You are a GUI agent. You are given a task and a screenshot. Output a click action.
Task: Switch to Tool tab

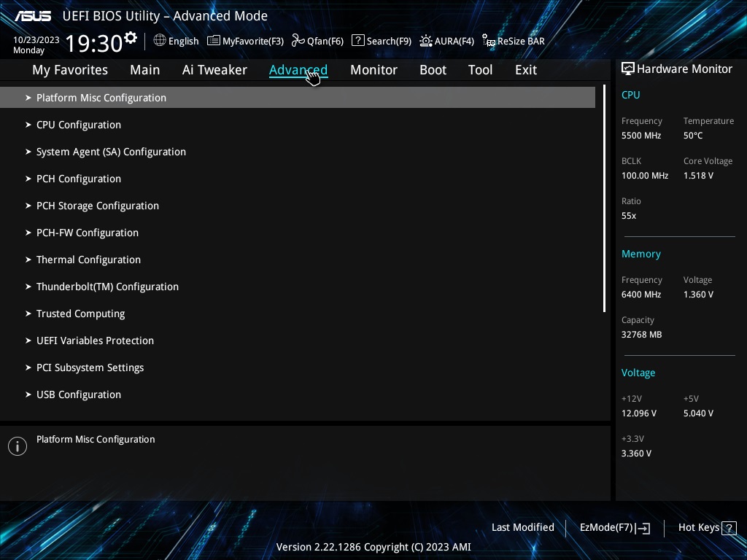[x=480, y=70]
